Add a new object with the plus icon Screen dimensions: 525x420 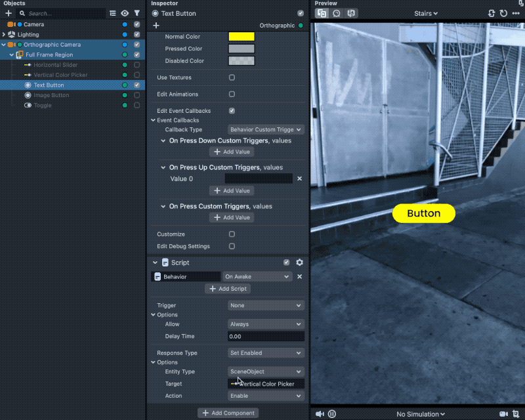[x=9, y=13]
